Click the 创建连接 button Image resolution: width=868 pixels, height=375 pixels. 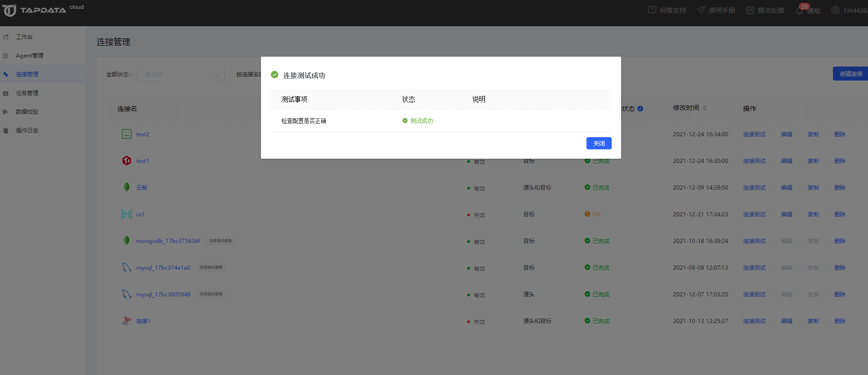[x=850, y=74]
